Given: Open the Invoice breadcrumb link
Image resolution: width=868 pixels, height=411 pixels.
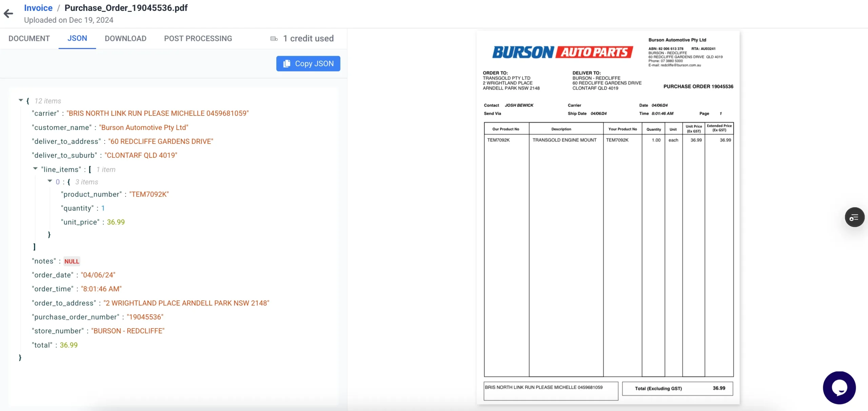Looking at the screenshot, I should coord(38,7).
